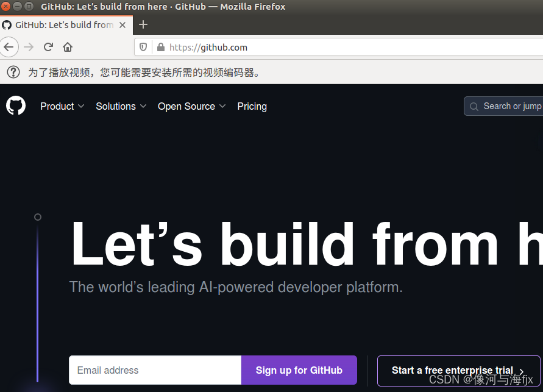Start a free enterprise trial

458,371
